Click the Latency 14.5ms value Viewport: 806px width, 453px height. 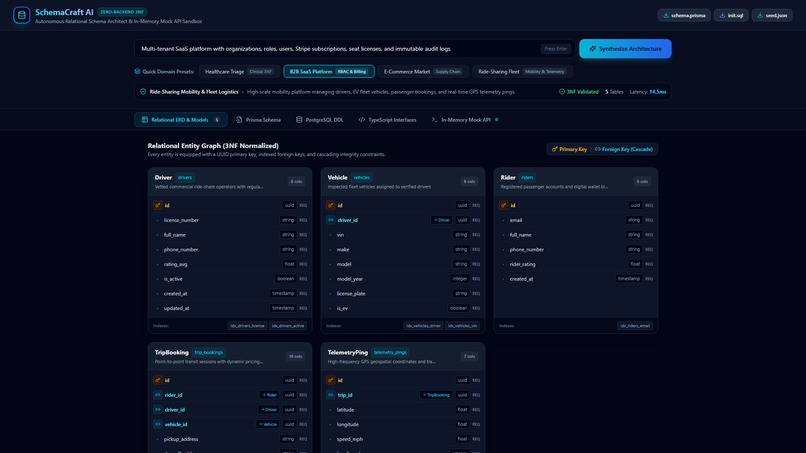[657, 92]
